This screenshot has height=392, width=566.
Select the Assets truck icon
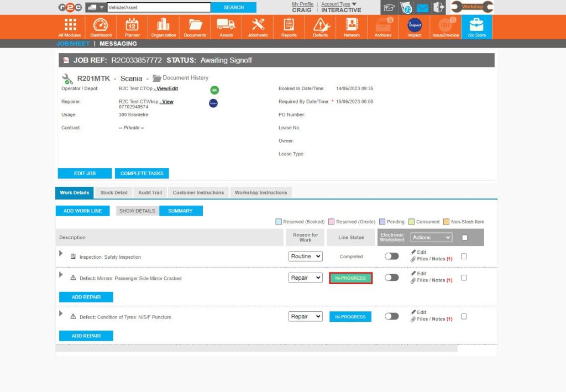point(226,26)
